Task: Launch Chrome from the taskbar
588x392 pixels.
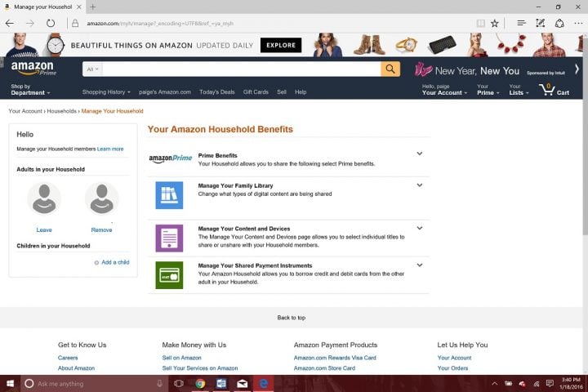Action: (200, 383)
